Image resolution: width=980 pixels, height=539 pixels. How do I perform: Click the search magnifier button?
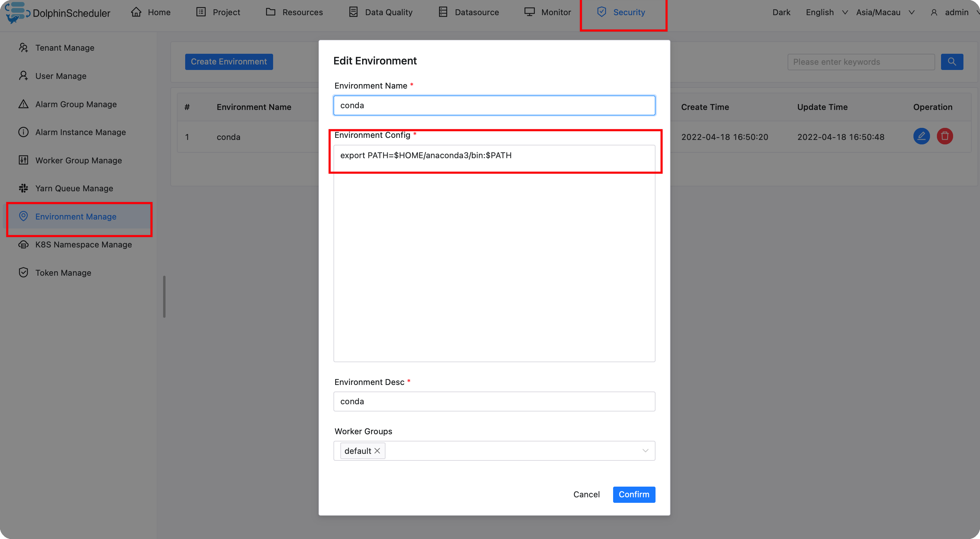(x=951, y=62)
